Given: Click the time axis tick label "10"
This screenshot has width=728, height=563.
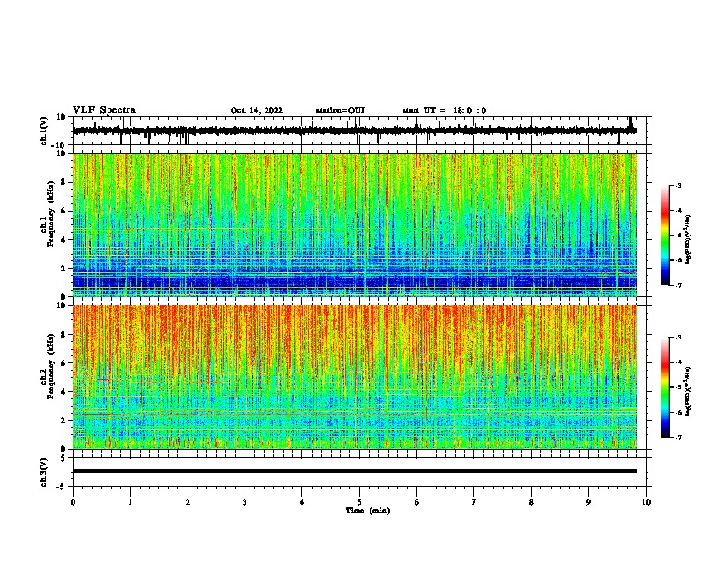Looking at the screenshot, I should tap(646, 502).
